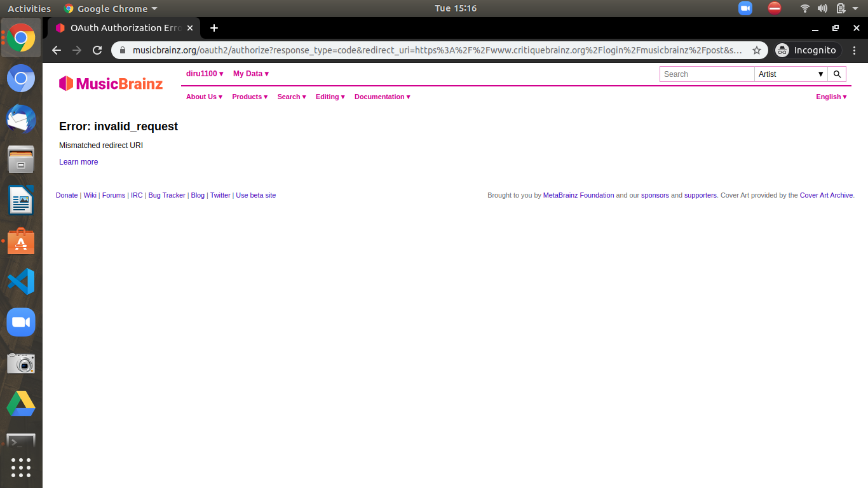Open Thunderbird mail from dock
Viewport: 868px width, 488px height.
(x=21, y=119)
